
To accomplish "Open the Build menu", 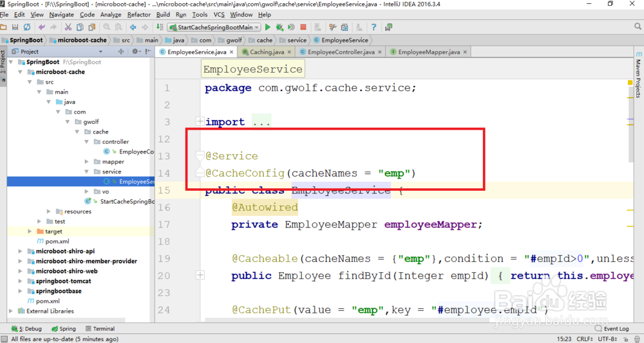I will pos(163,14).
